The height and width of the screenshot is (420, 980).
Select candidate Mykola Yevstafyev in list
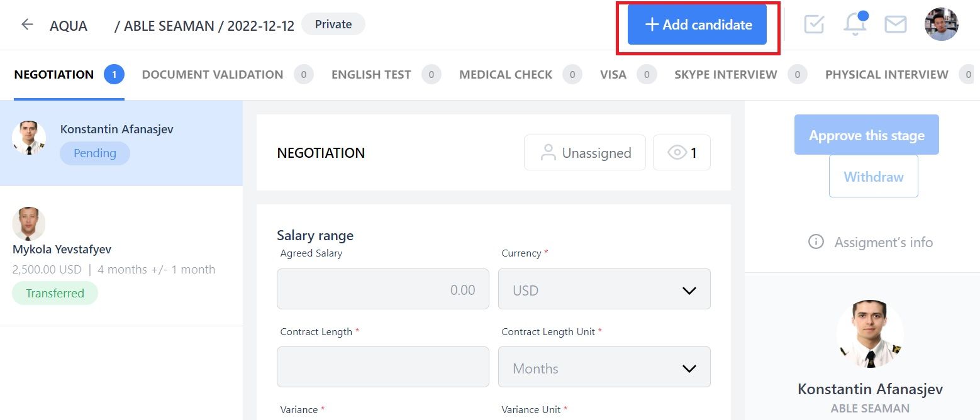(121, 256)
